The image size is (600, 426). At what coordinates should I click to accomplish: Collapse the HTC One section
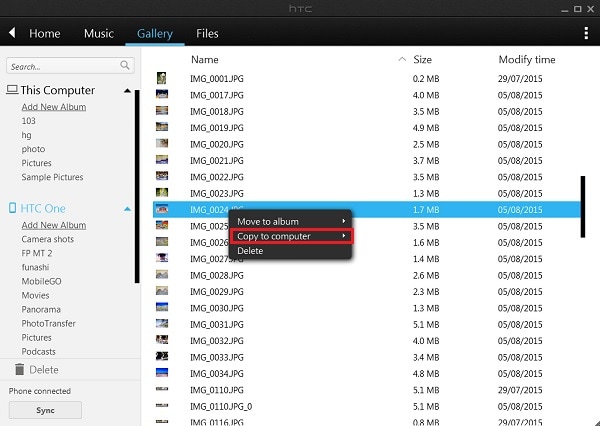coord(127,209)
